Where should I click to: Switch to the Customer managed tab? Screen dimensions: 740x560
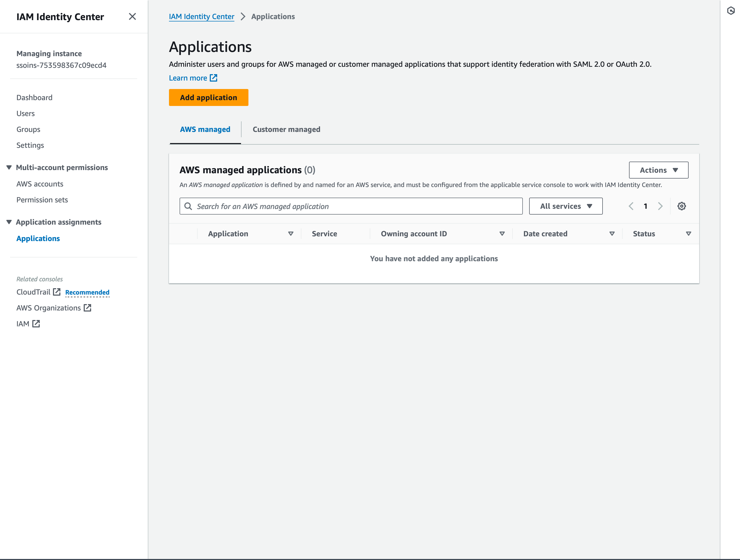tap(286, 130)
